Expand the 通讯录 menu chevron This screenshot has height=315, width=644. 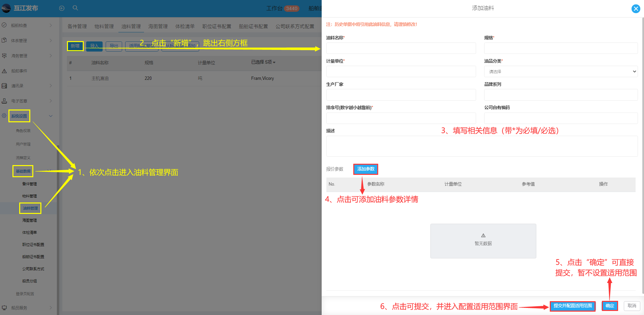(x=51, y=86)
